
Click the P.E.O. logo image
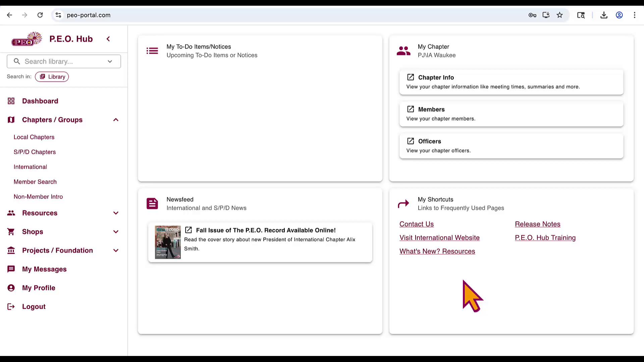[27, 39]
